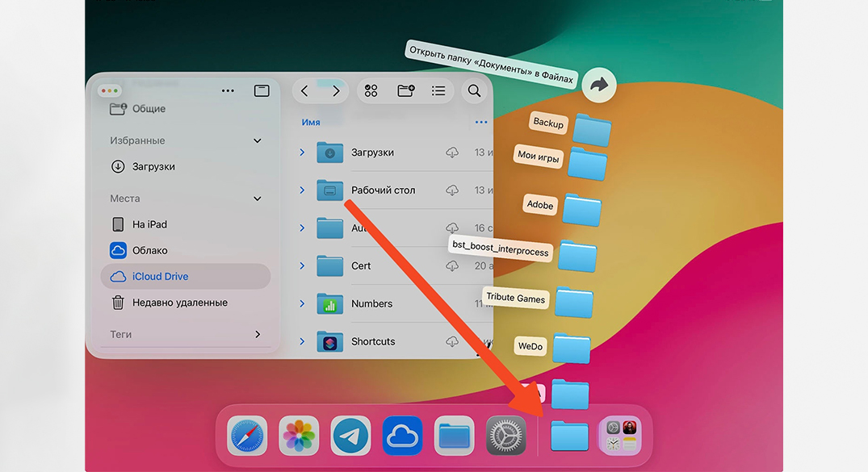Toggle the sidebar panel icon
Image resolution: width=868 pixels, height=472 pixels.
(x=262, y=91)
